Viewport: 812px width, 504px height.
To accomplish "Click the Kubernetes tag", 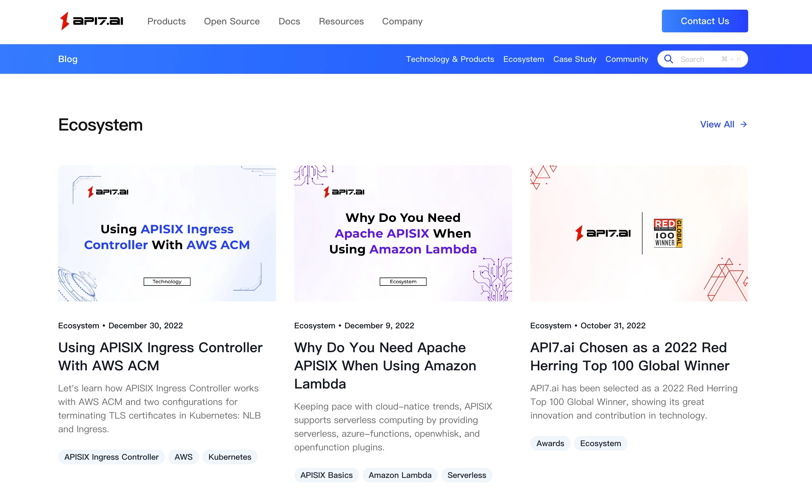I will coord(230,457).
